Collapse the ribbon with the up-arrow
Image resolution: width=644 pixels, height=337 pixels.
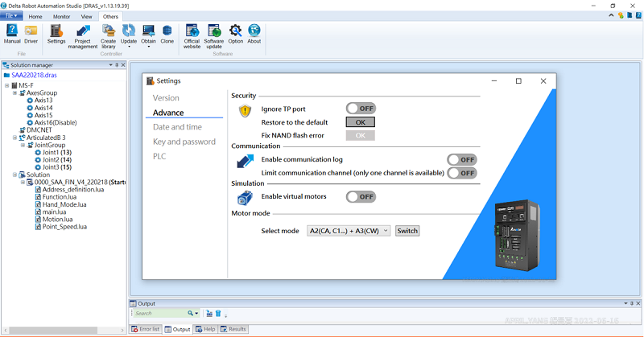point(611,15)
